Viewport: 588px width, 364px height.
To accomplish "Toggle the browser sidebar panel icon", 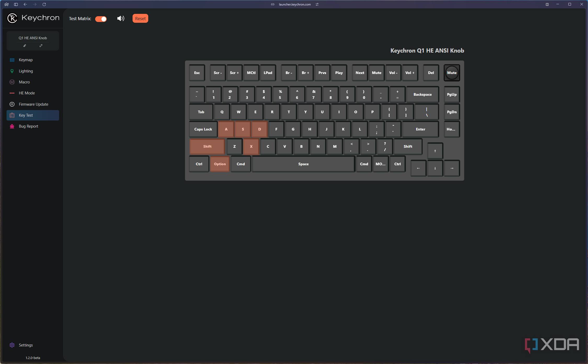I will 16,4.
